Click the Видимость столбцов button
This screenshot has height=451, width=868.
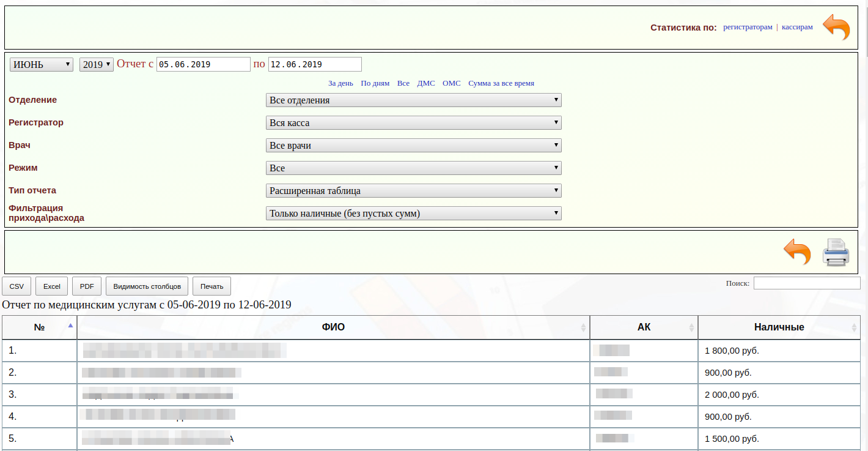coord(147,286)
